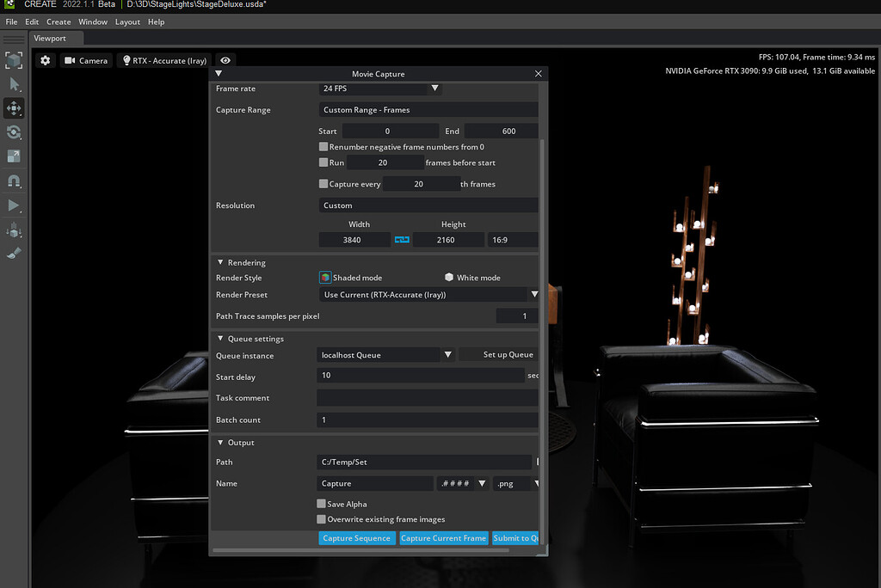Collapse the Queue settings section
Image resolution: width=881 pixels, height=588 pixels.
[x=220, y=338]
